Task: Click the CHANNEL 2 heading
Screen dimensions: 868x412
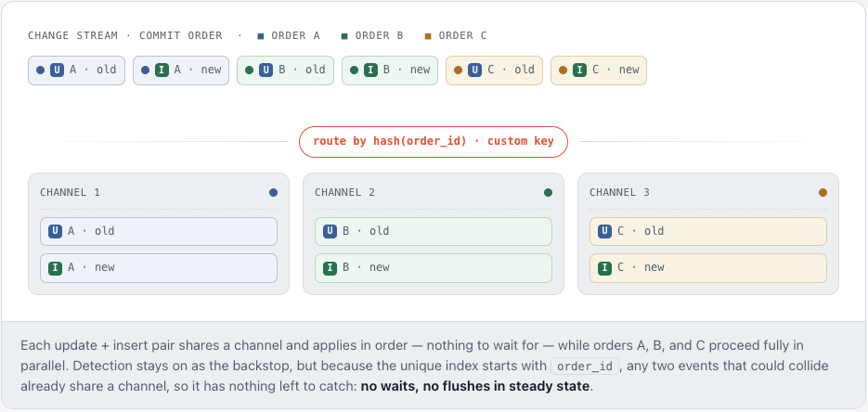Action: point(344,192)
